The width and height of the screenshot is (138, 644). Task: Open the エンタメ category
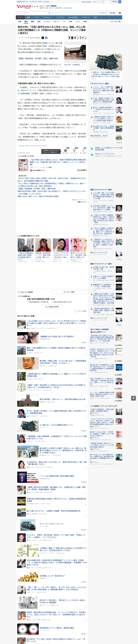tap(47, 21)
